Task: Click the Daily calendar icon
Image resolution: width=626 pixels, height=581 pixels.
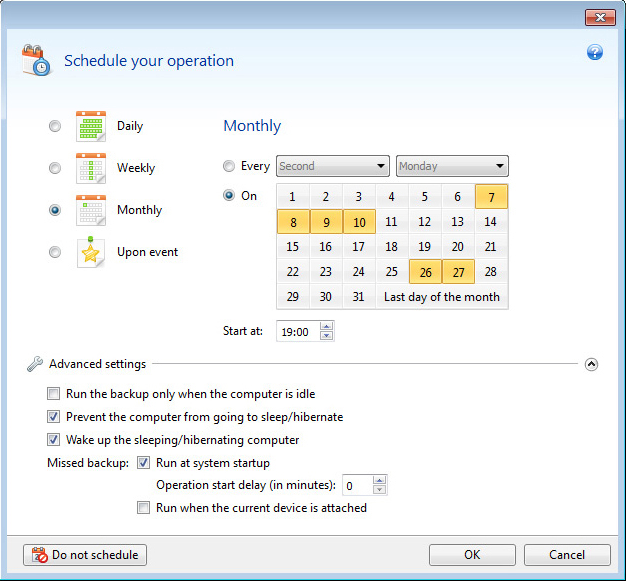Action: click(91, 126)
